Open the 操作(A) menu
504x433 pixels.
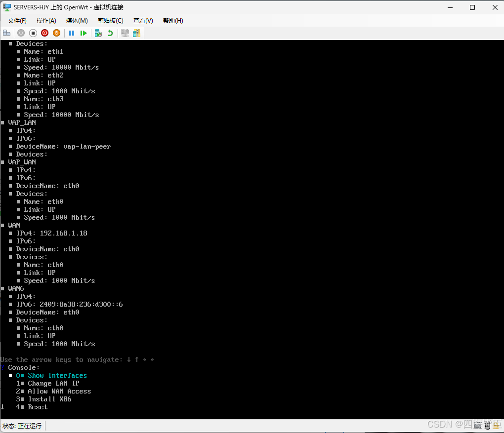click(x=46, y=21)
